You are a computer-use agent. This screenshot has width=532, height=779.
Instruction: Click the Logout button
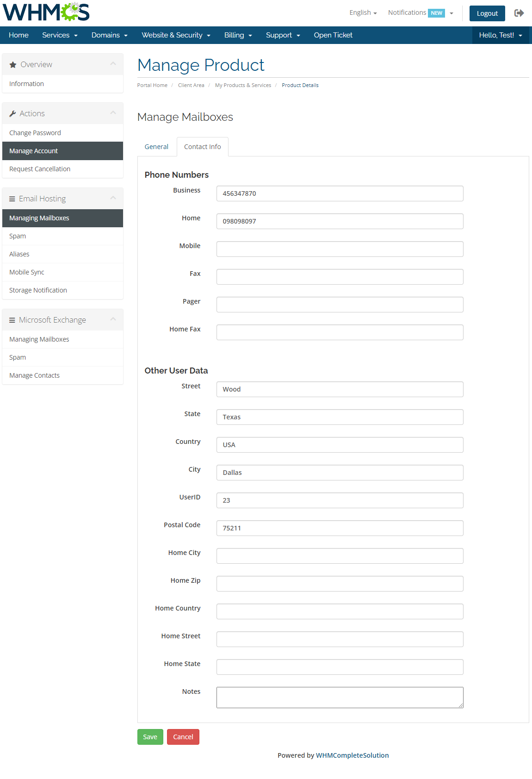tap(487, 13)
